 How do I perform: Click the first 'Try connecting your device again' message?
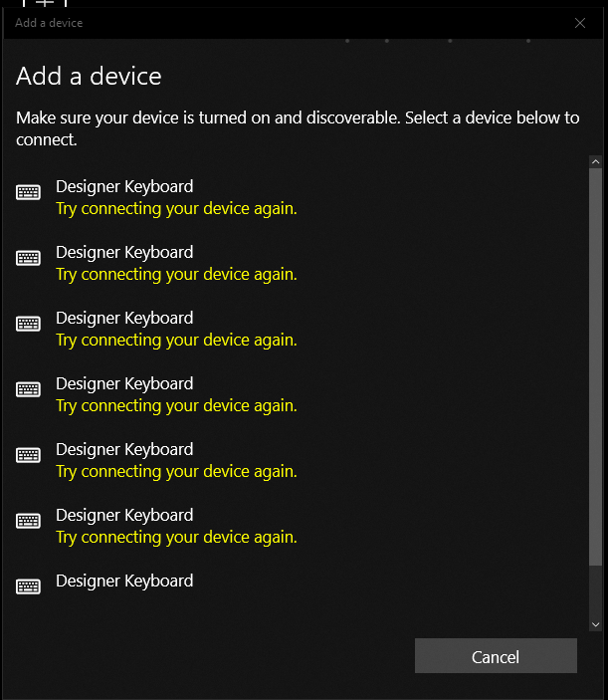pos(176,208)
